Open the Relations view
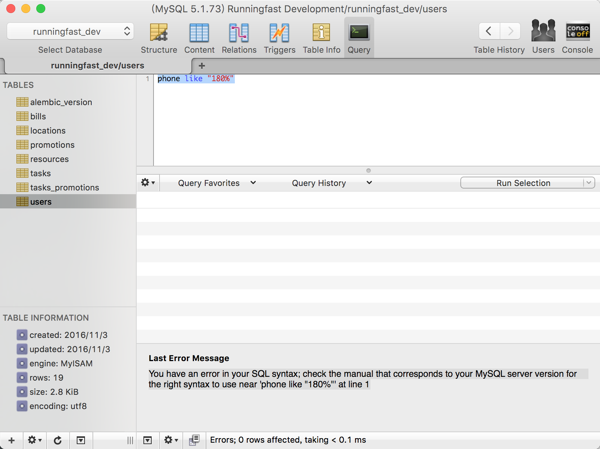Screen dimensions: 600x449 point(239,38)
